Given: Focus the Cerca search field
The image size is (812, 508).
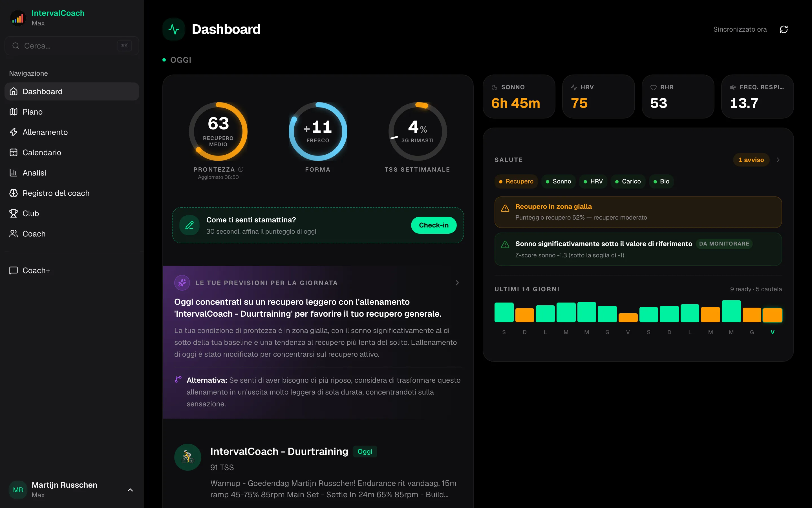Looking at the screenshot, I should [x=72, y=46].
